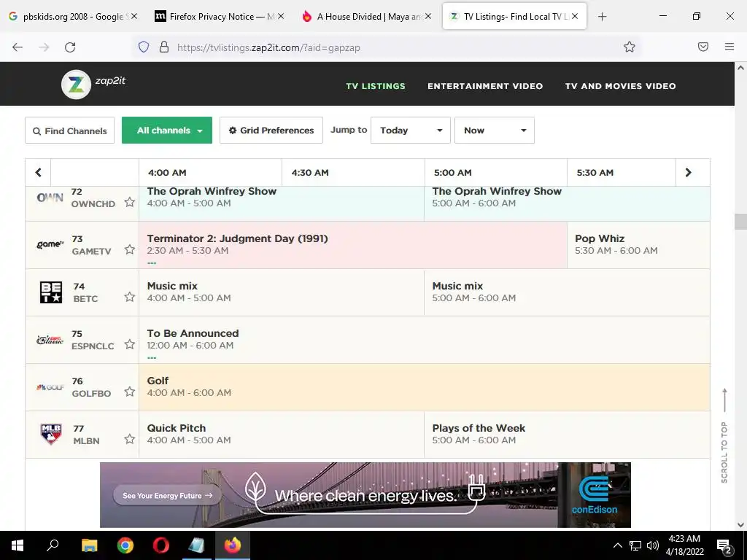Viewport: 747px width, 560px height.
Task: Favorite OWNCHD channel 72 with star
Action: [130, 203]
